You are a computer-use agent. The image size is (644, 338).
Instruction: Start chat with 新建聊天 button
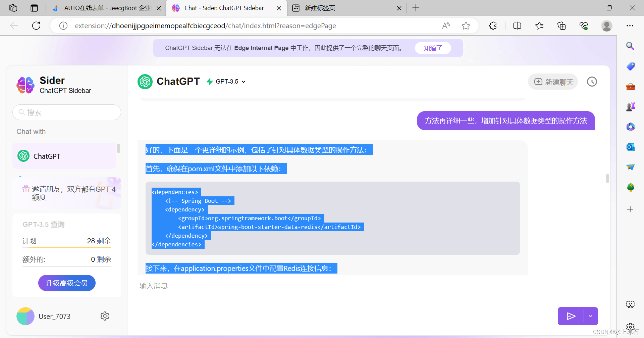553,82
